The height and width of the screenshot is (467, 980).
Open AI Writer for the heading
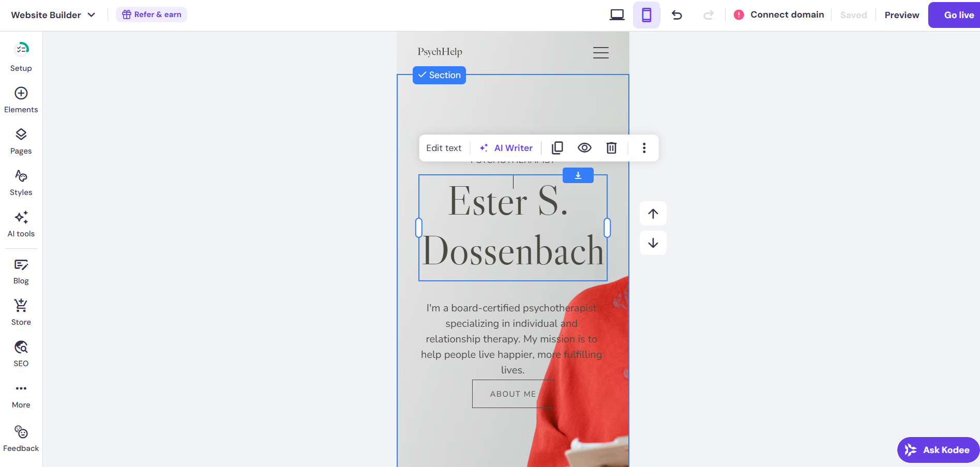[x=506, y=148]
